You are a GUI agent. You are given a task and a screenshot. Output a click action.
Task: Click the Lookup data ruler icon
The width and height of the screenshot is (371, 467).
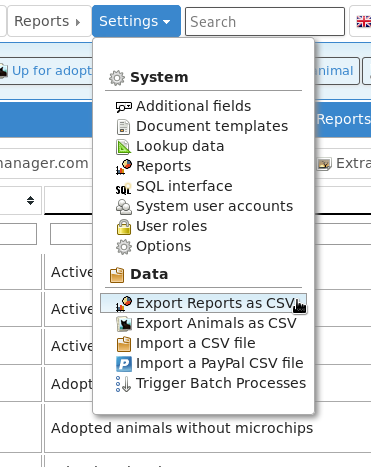(x=124, y=147)
